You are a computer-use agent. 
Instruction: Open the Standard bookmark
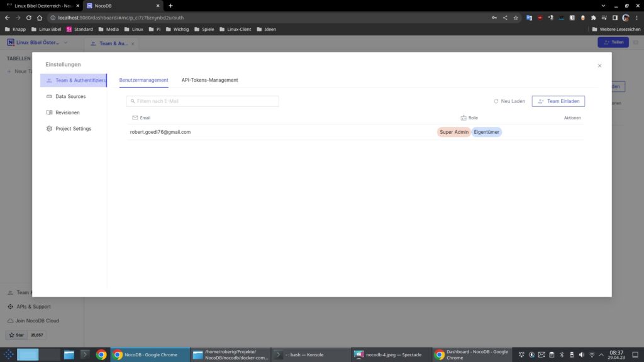pos(80,29)
